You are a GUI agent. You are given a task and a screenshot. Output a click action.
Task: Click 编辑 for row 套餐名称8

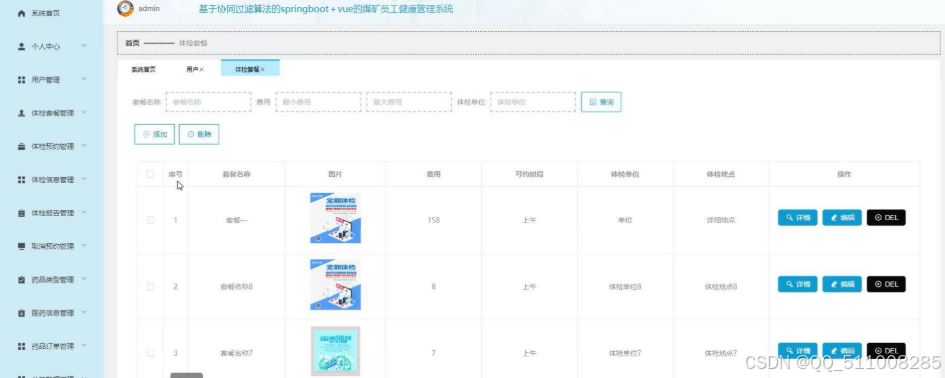pyautogui.click(x=842, y=284)
